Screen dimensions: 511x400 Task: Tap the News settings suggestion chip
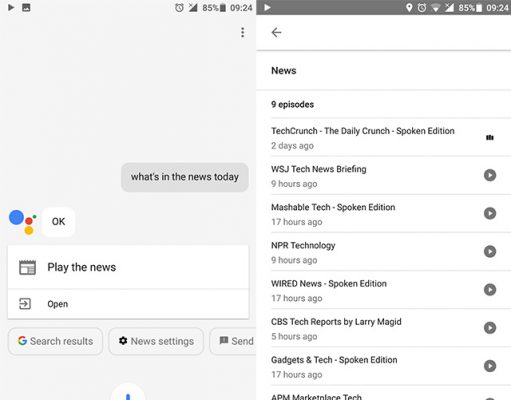point(156,341)
